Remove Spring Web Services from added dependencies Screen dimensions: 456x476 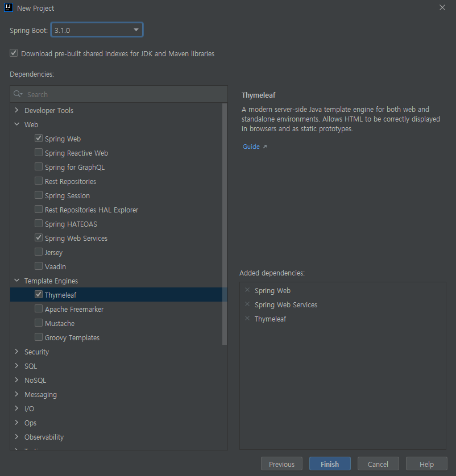click(x=247, y=304)
